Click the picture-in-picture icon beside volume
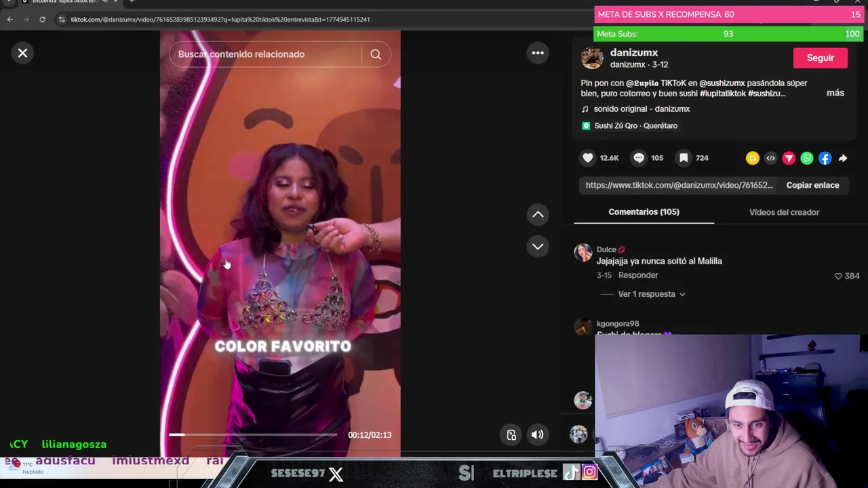The width and height of the screenshot is (868, 488). [511, 435]
